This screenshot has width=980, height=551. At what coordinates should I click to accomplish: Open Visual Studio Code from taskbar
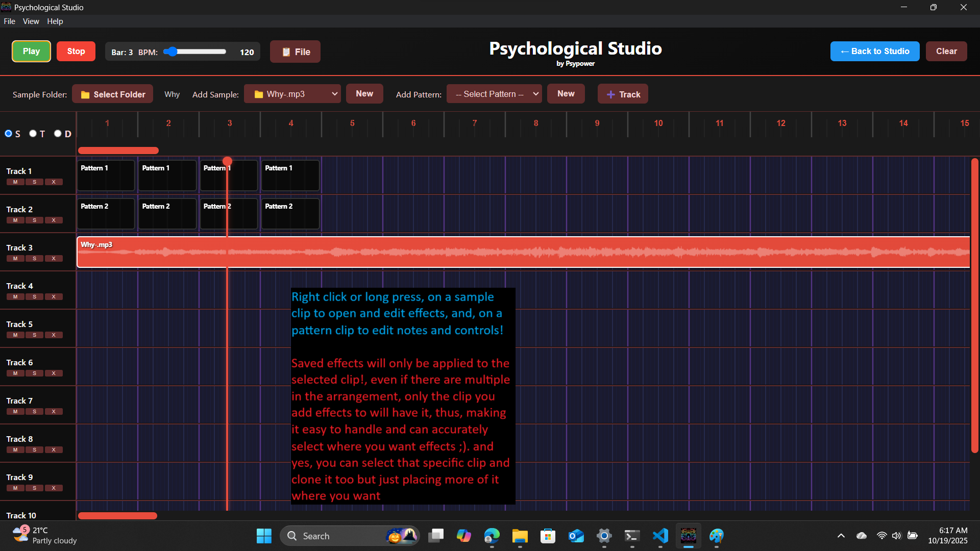click(660, 536)
